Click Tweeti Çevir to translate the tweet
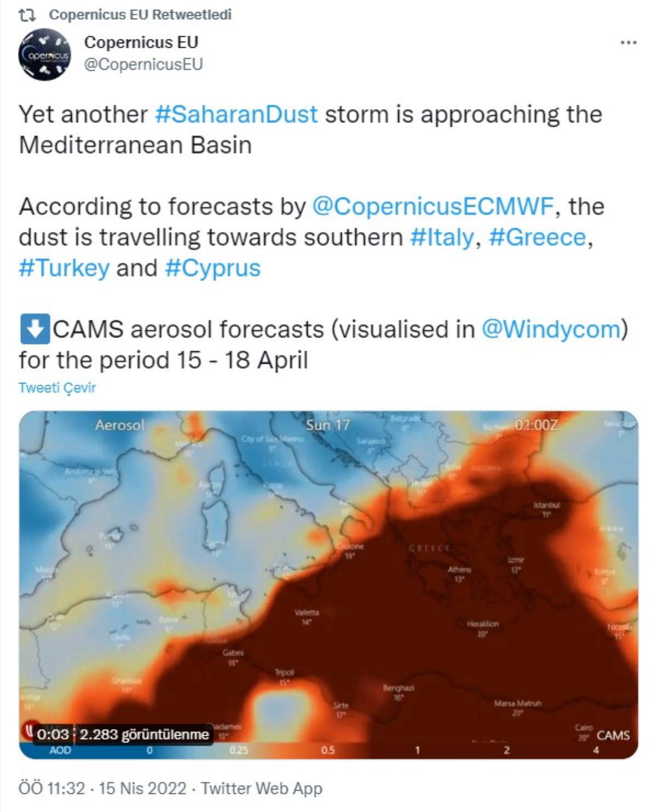657x812 pixels. pyautogui.click(x=57, y=387)
